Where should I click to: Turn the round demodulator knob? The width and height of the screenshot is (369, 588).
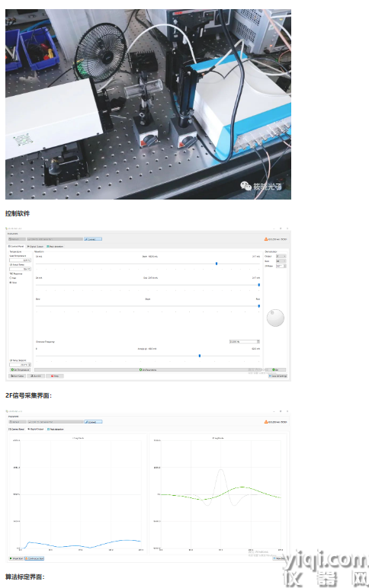pyautogui.click(x=275, y=318)
